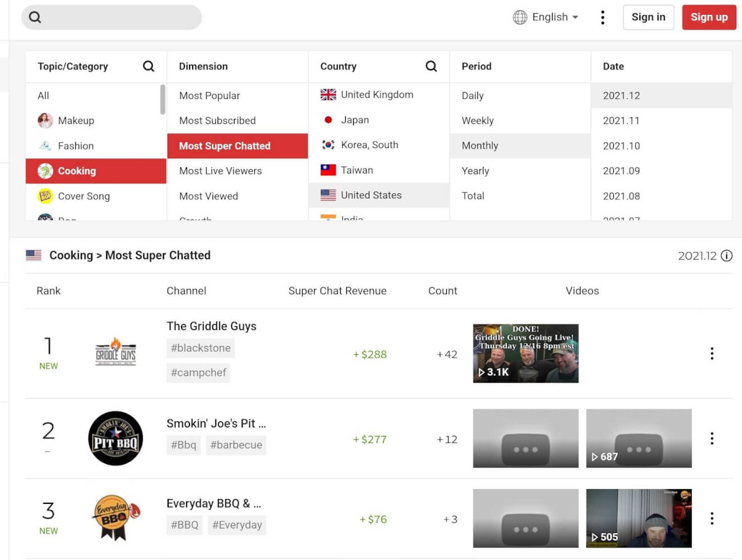This screenshot has width=742, height=560.
Task: Open Everyday BBQ channel logo
Action: pyautogui.click(x=115, y=517)
